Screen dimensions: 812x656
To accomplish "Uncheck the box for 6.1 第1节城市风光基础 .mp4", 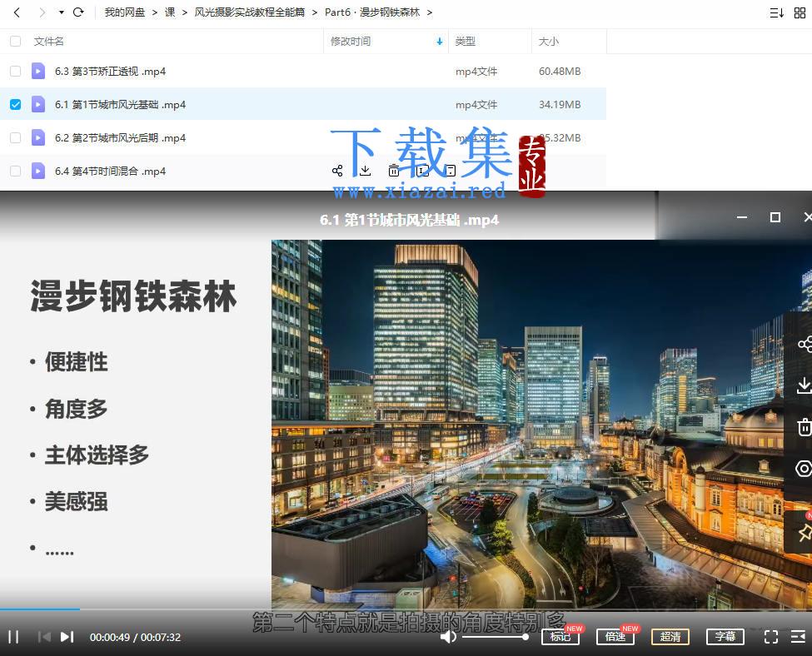I will click(x=16, y=105).
